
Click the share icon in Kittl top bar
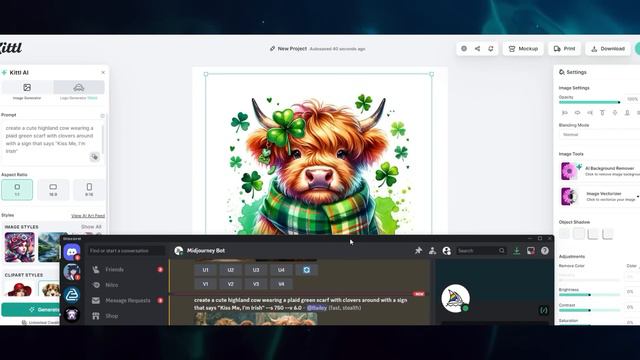[477, 49]
